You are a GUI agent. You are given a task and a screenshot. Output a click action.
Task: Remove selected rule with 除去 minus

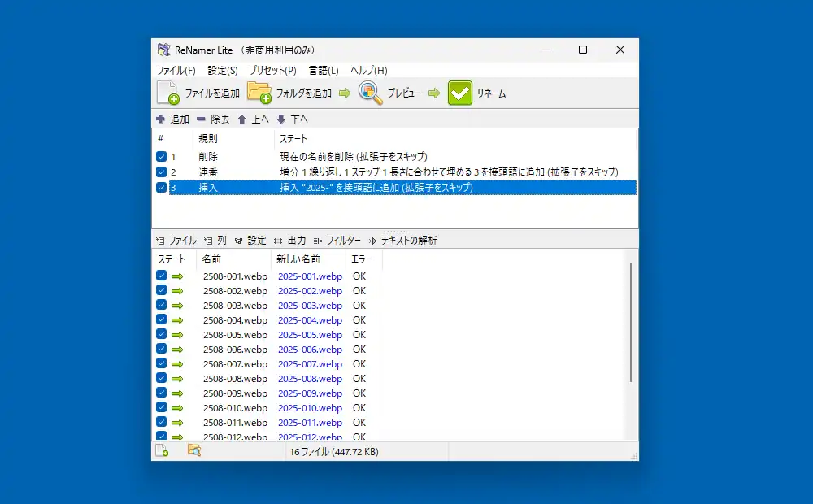pos(202,119)
